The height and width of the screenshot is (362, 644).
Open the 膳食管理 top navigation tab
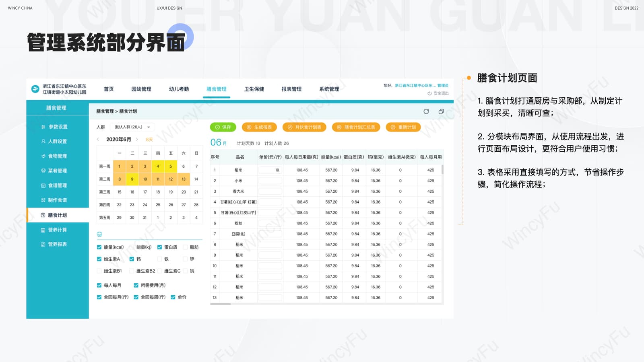pyautogui.click(x=217, y=89)
